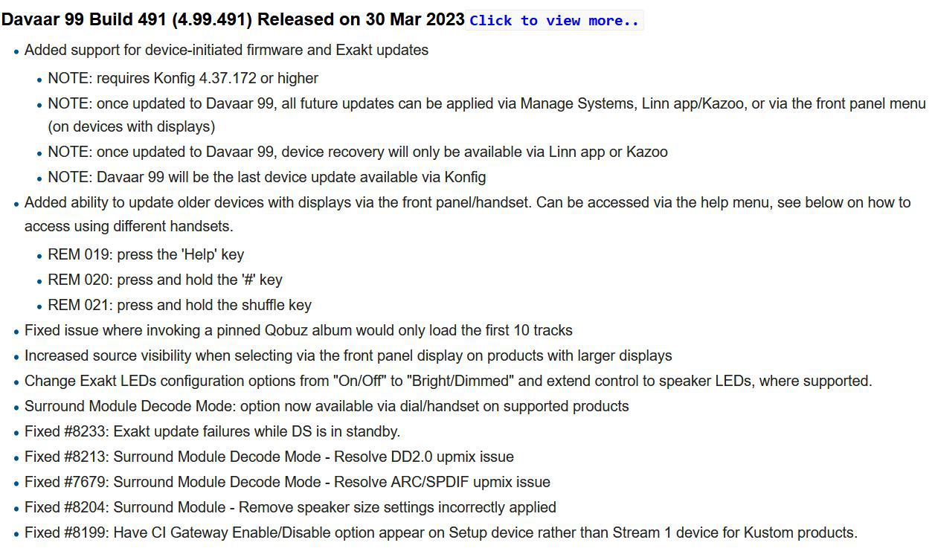Select the REM 020 '#' key item
Viewport: 938px width, 560px height.
[x=165, y=280]
